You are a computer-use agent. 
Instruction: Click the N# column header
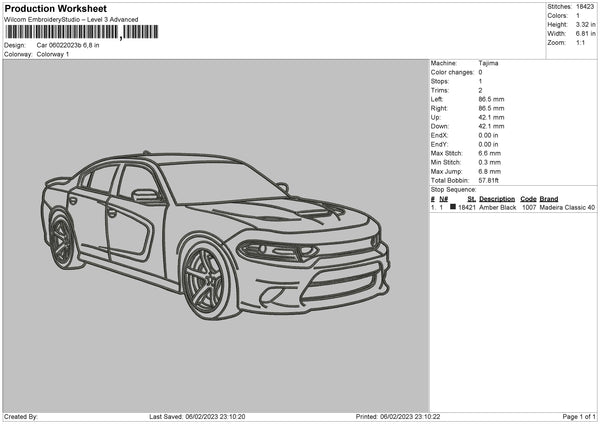pos(444,198)
